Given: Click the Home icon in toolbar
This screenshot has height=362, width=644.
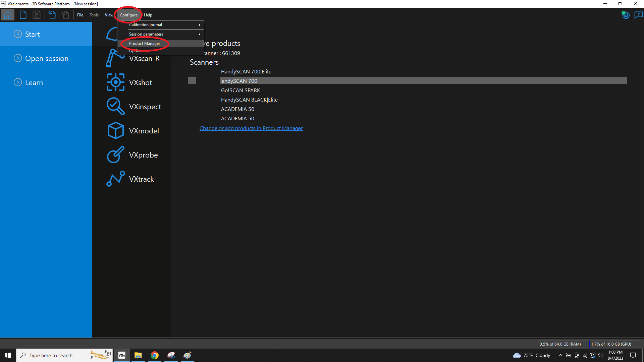Looking at the screenshot, I should pos(8,15).
